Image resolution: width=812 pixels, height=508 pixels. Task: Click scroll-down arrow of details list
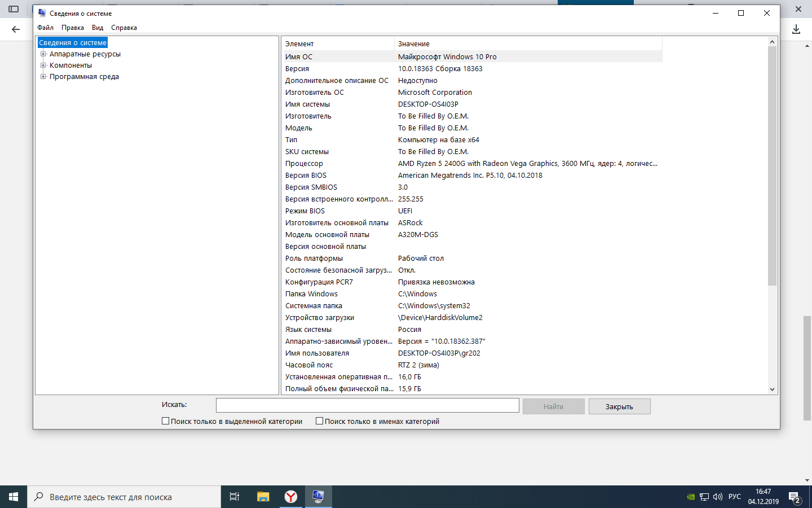(x=773, y=389)
